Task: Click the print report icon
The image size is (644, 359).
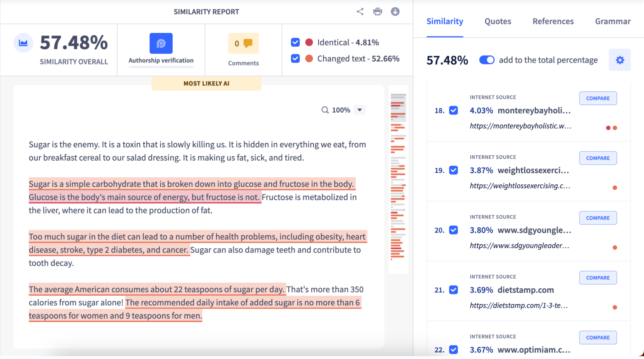Action: 377,12
